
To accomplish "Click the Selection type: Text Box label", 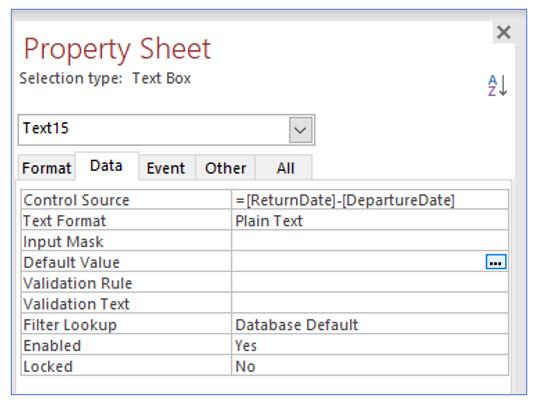I will pyautogui.click(x=105, y=78).
